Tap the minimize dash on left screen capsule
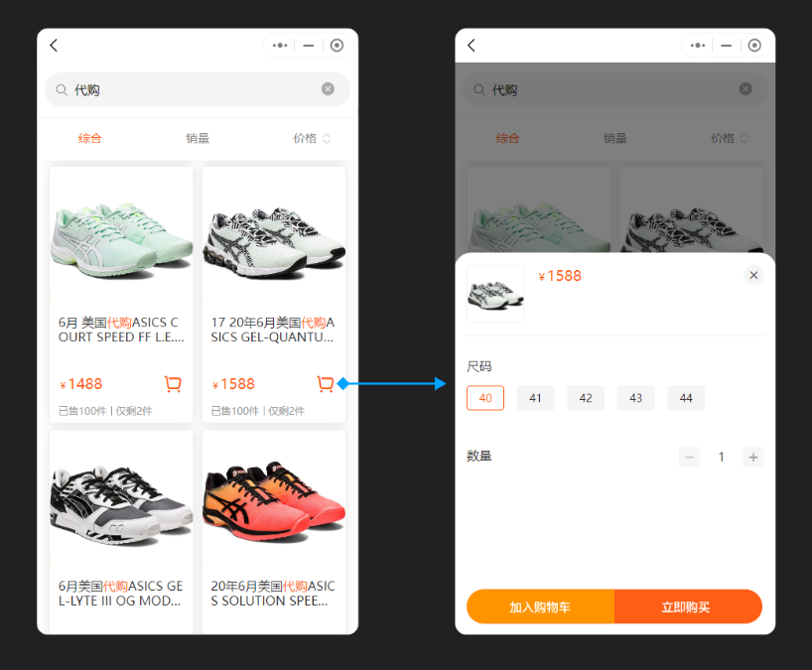812x670 pixels. click(309, 46)
